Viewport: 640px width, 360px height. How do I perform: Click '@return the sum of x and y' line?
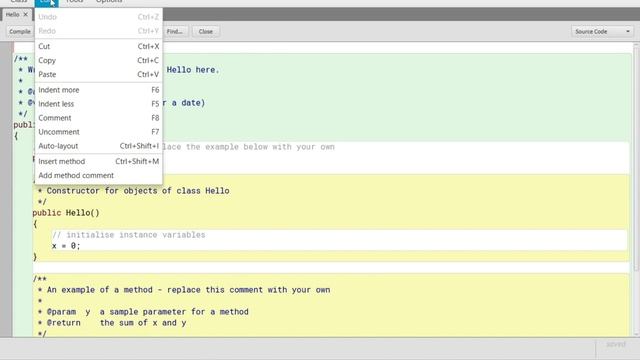112,323
